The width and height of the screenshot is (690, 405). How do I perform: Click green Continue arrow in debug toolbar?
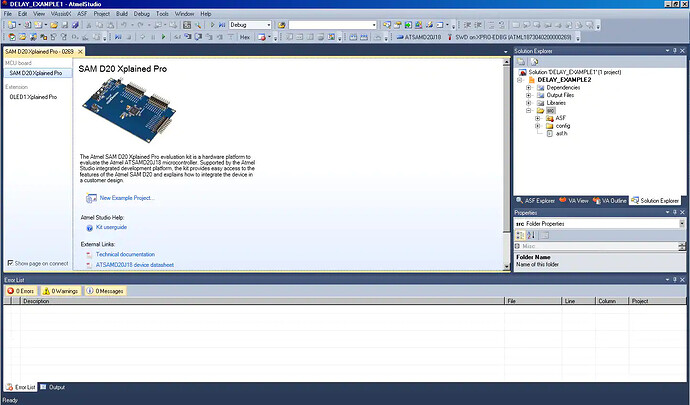[x=164, y=37]
